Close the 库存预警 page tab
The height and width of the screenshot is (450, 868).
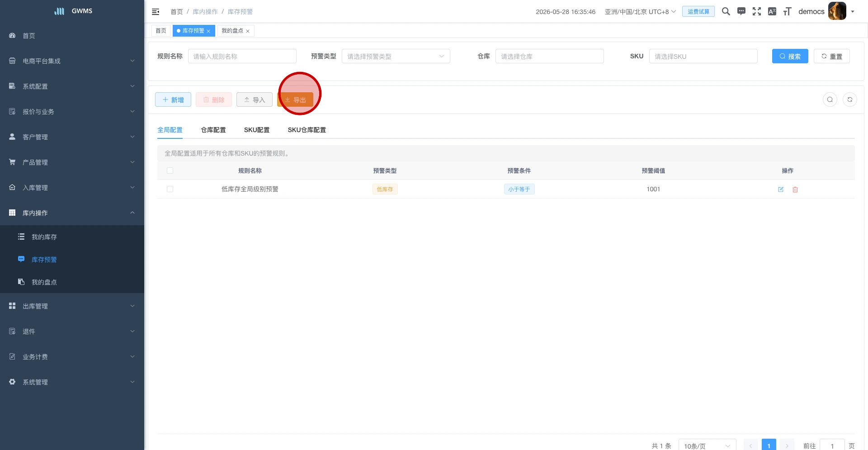[x=208, y=31]
